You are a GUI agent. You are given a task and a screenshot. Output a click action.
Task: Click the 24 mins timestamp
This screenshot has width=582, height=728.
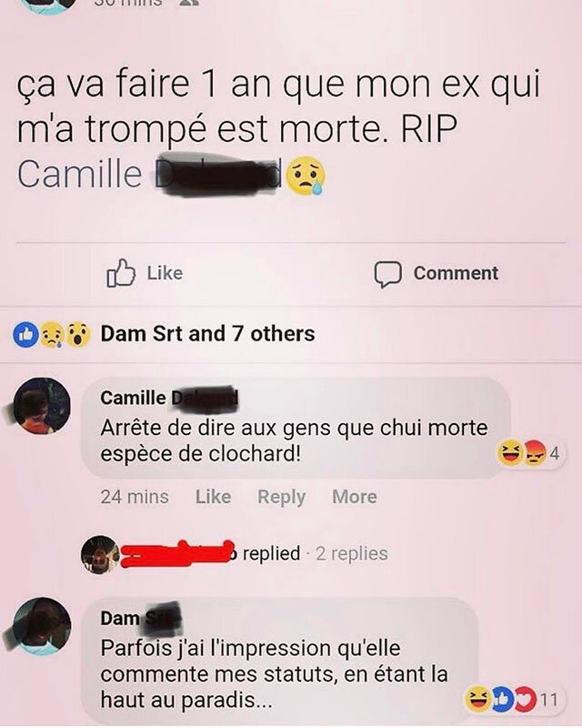(135, 497)
